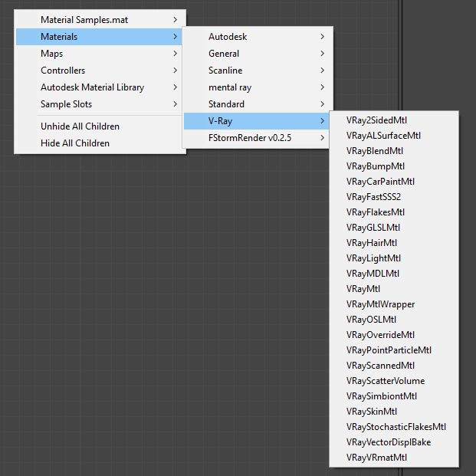This screenshot has height=476, width=476.
Task: Choose Unhide All Children
Action: 99,126
